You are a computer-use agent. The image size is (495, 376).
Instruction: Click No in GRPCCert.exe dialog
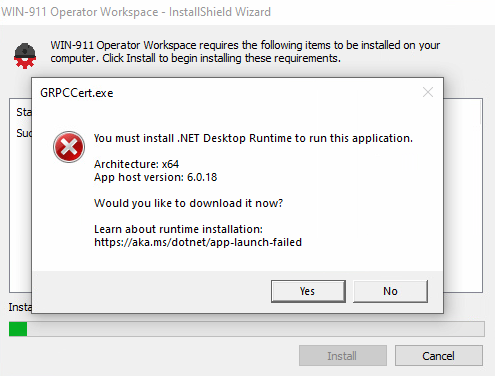(x=390, y=291)
